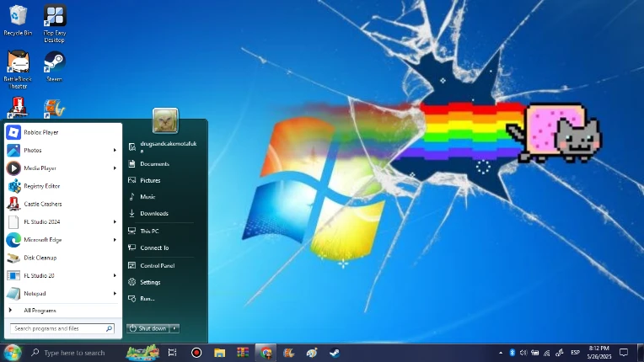Select the iTop Easy Desktop shortcut
The image size is (644, 362).
coord(55,24)
